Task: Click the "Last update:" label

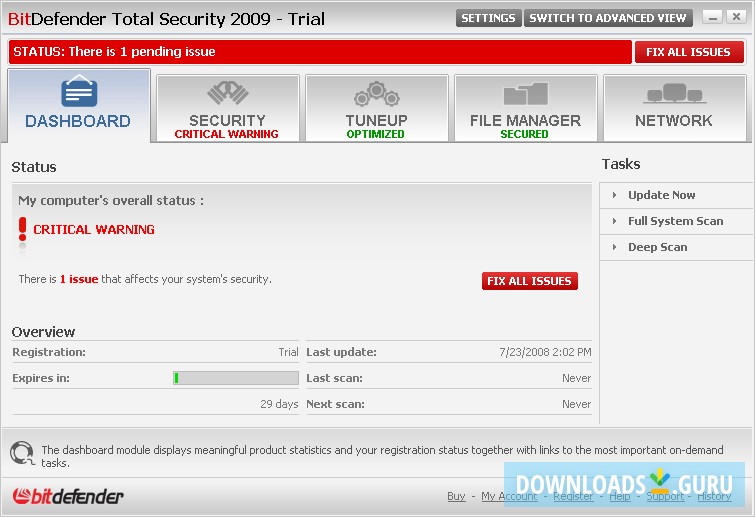Action: 341,352
